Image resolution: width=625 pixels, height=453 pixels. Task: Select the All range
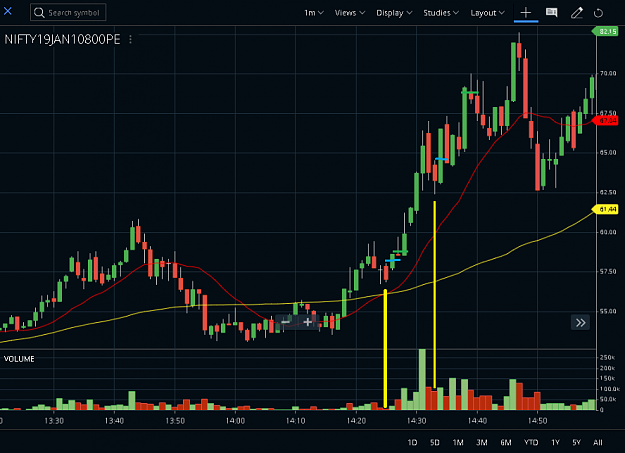597,442
